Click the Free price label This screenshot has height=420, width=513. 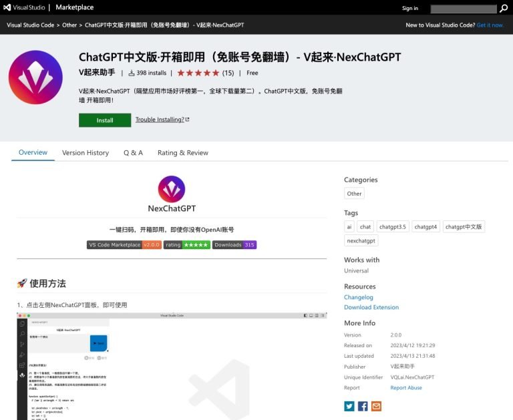[x=252, y=73]
